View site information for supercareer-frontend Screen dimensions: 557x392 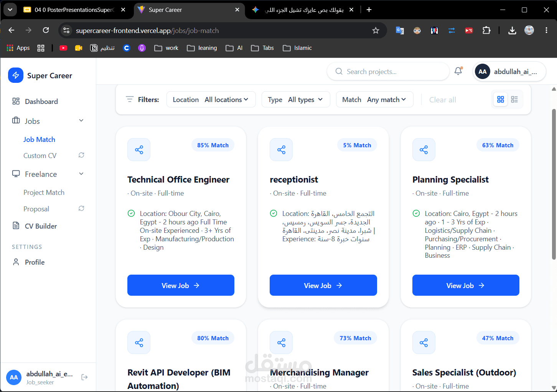[x=66, y=30]
